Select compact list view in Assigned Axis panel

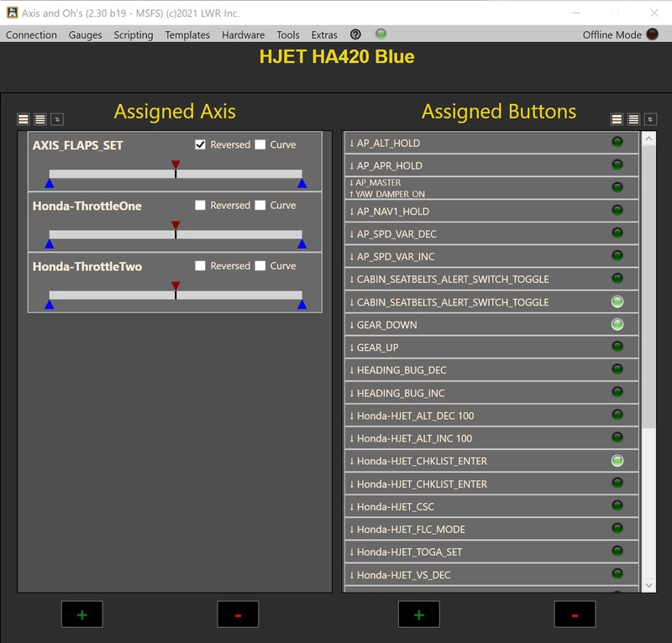click(x=39, y=119)
